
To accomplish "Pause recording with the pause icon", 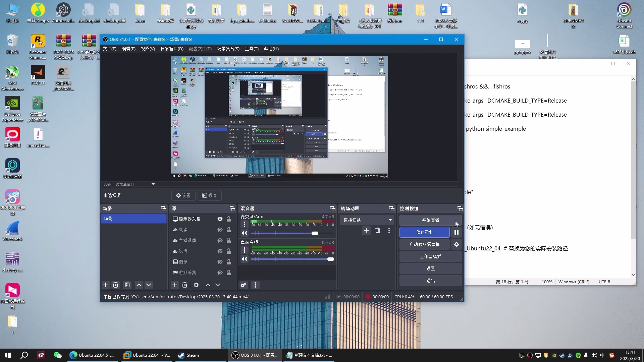I will coord(456,232).
